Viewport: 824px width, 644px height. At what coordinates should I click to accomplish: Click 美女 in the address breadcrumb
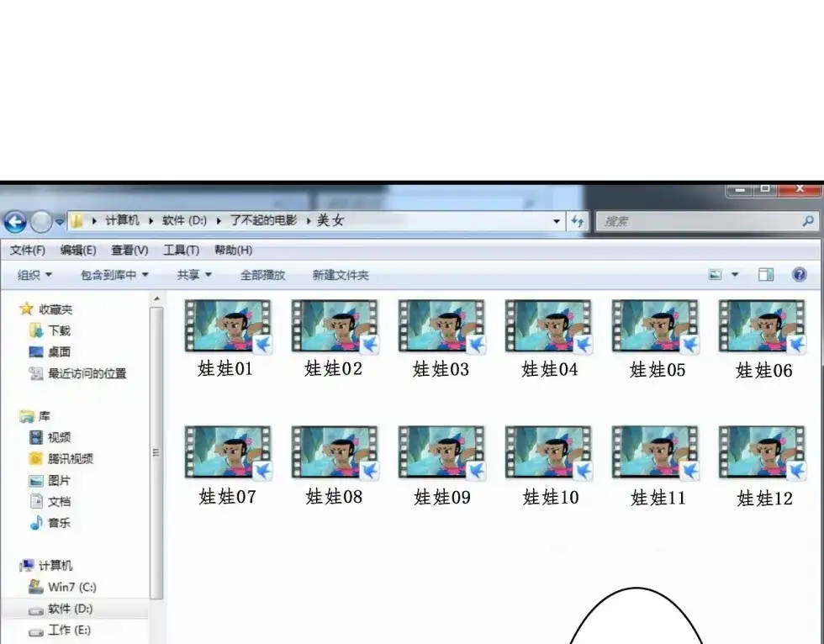pos(330,220)
